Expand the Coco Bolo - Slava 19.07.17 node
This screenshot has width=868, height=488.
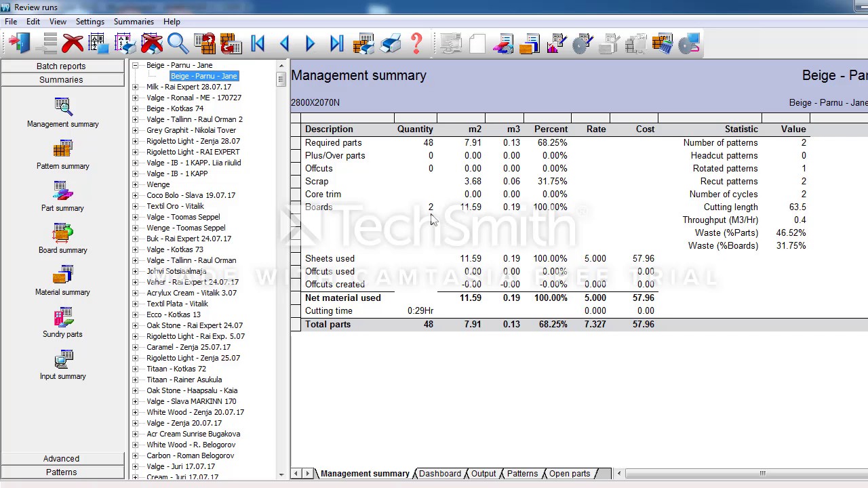[135, 195]
